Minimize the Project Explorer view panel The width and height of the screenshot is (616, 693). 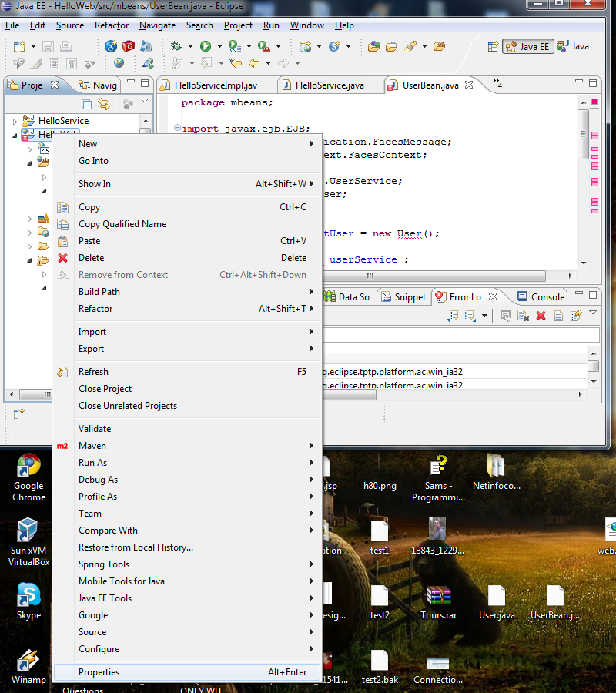pos(131,82)
